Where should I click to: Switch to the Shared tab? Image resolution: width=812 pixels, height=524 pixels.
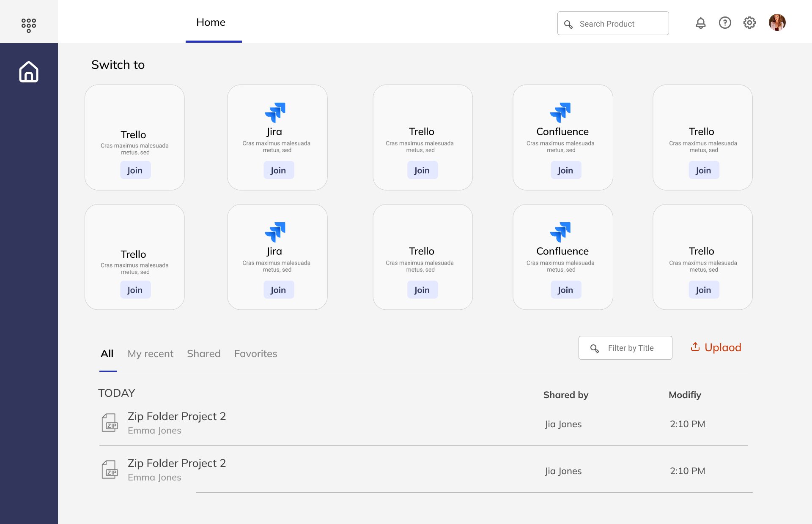click(204, 354)
